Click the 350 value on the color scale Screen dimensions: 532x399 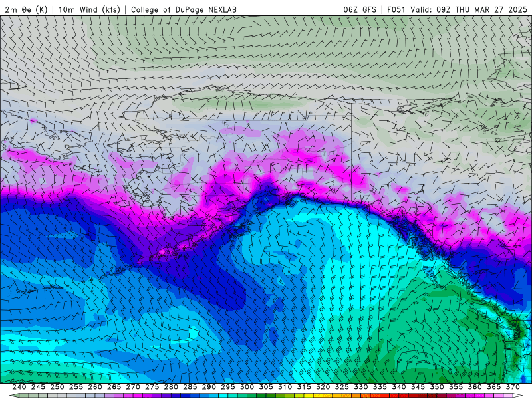point(437,387)
